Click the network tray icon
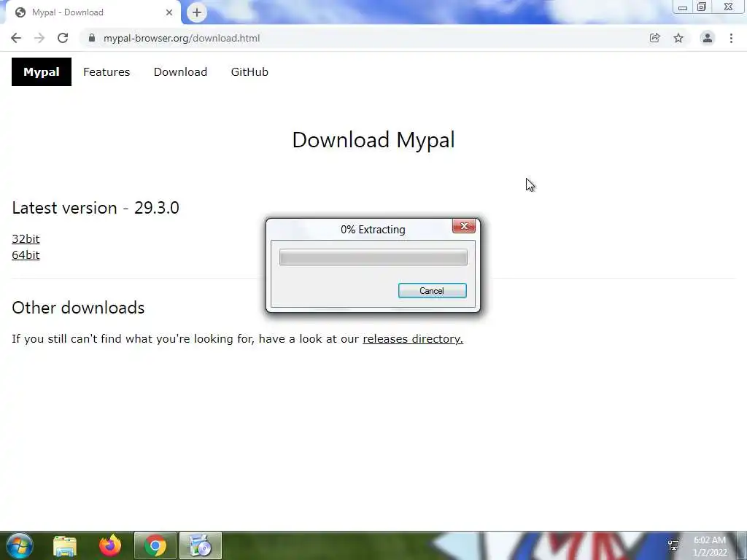The height and width of the screenshot is (560, 747). tap(673, 545)
